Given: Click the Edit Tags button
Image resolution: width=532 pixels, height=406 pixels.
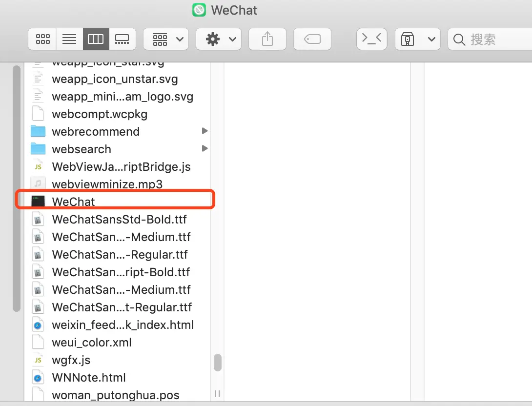Looking at the screenshot, I should 312,39.
